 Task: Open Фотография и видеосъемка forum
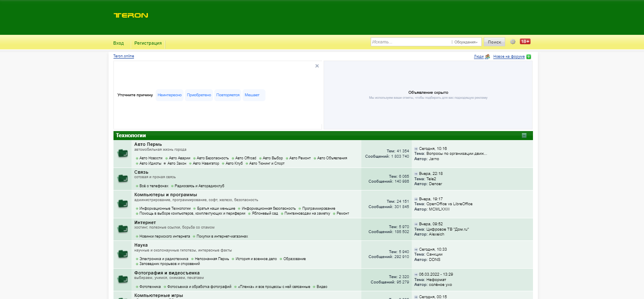(x=167, y=273)
